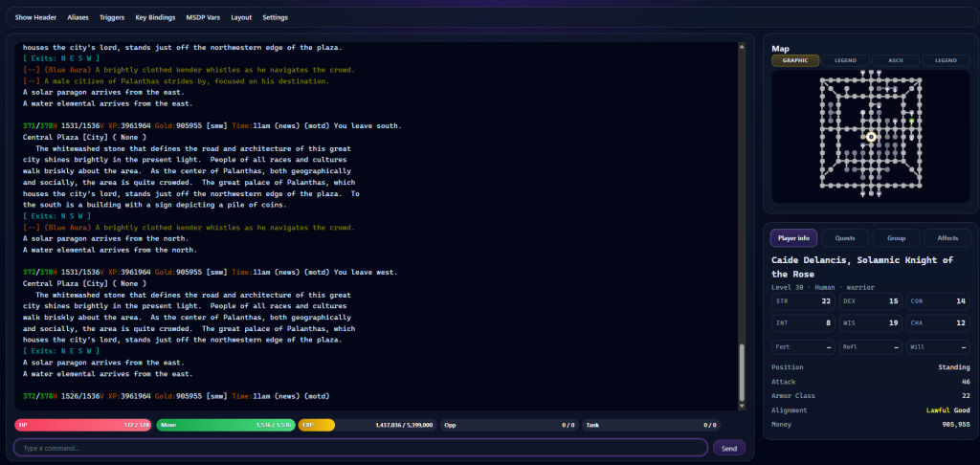Screen dimensions: 980x465
Task: Click 'Level 30 · Human · warrior' text
Action: tap(823, 287)
